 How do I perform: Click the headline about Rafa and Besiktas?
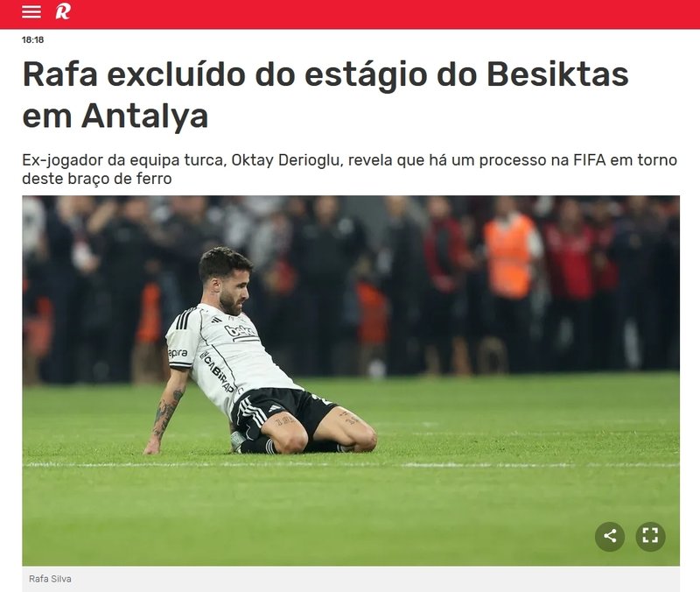tap(325, 95)
